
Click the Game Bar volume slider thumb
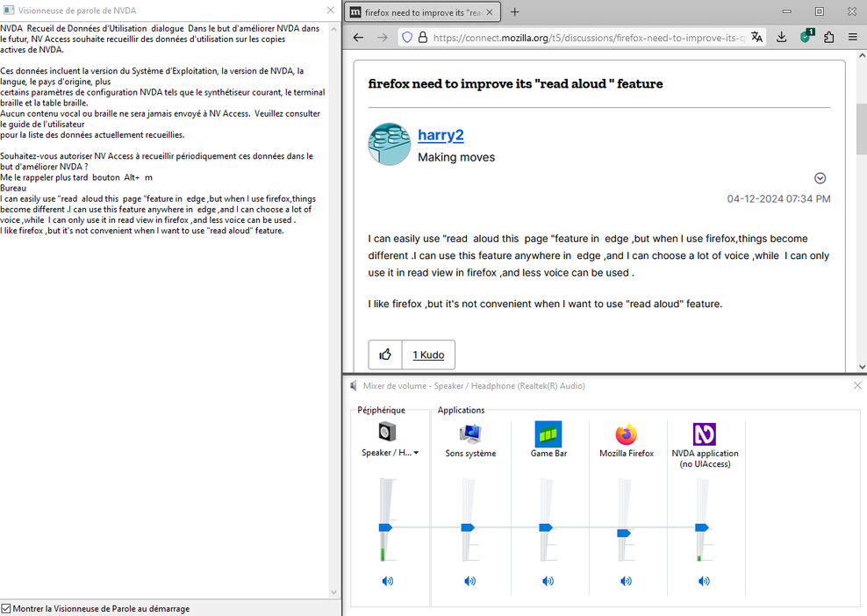(546, 527)
